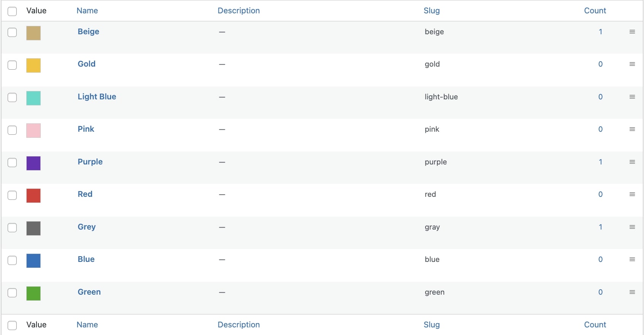Select the Purple row checkbox
644x335 pixels.
click(12, 163)
